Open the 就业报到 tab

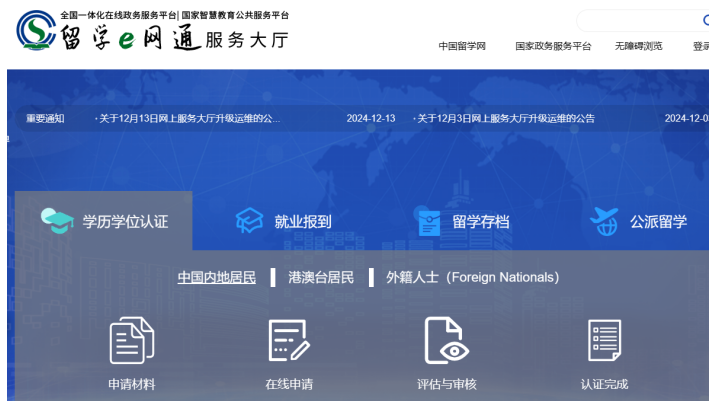coord(302,221)
